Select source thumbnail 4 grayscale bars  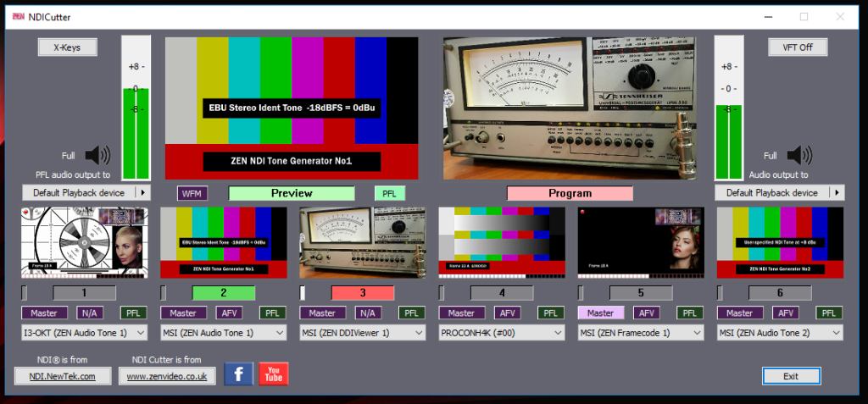click(x=502, y=242)
